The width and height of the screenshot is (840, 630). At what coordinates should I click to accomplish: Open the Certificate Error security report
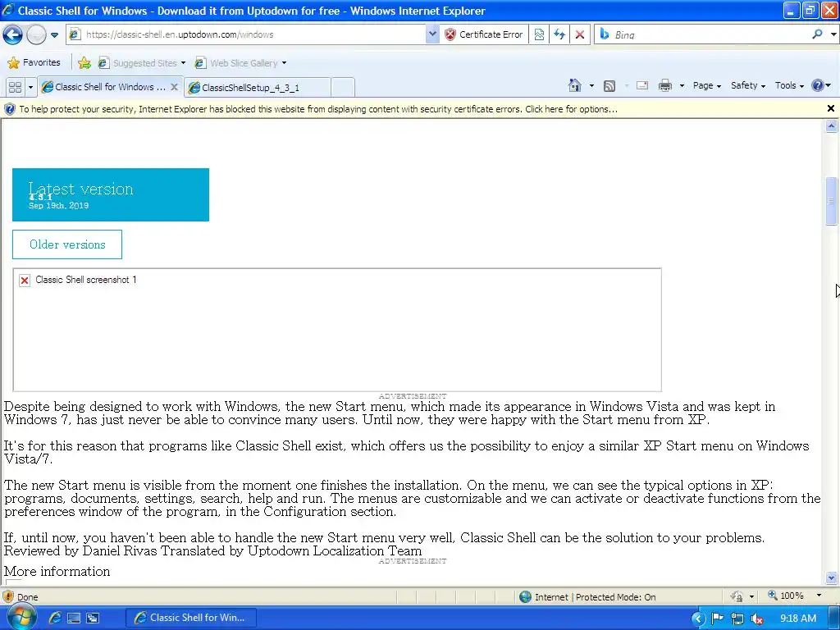pyautogui.click(x=484, y=34)
